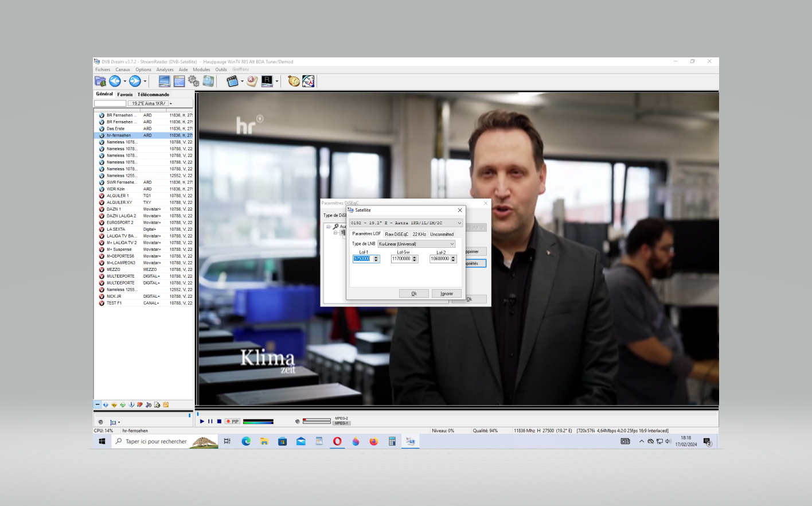Switch to the 22 KHz tab
Image resolution: width=812 pixels, height=506 pixels.
pyautogui.click(x=419, y=234)
